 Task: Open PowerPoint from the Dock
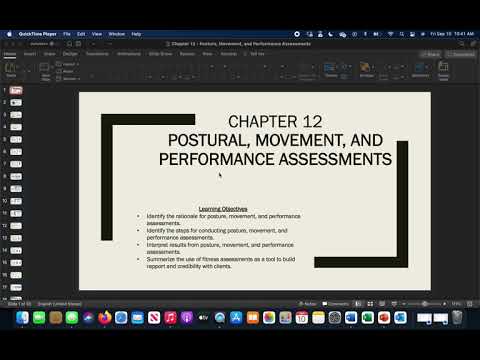(384, 318)
